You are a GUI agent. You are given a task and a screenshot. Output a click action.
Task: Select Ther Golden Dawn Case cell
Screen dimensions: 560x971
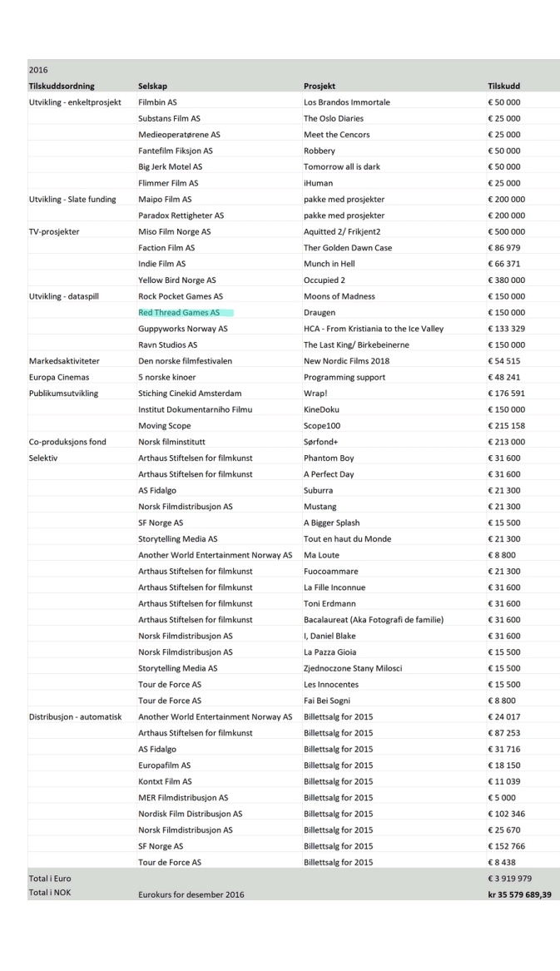tap(348, 248)
